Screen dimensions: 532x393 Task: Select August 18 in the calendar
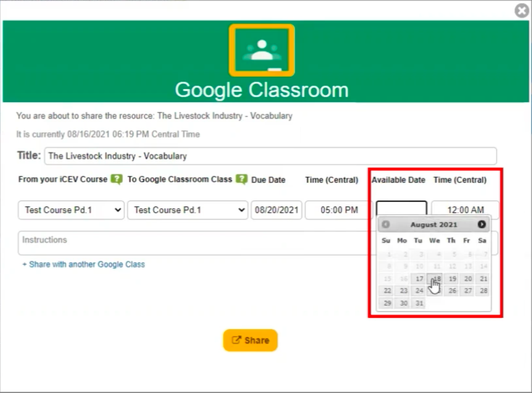click(x=435, y=279)
